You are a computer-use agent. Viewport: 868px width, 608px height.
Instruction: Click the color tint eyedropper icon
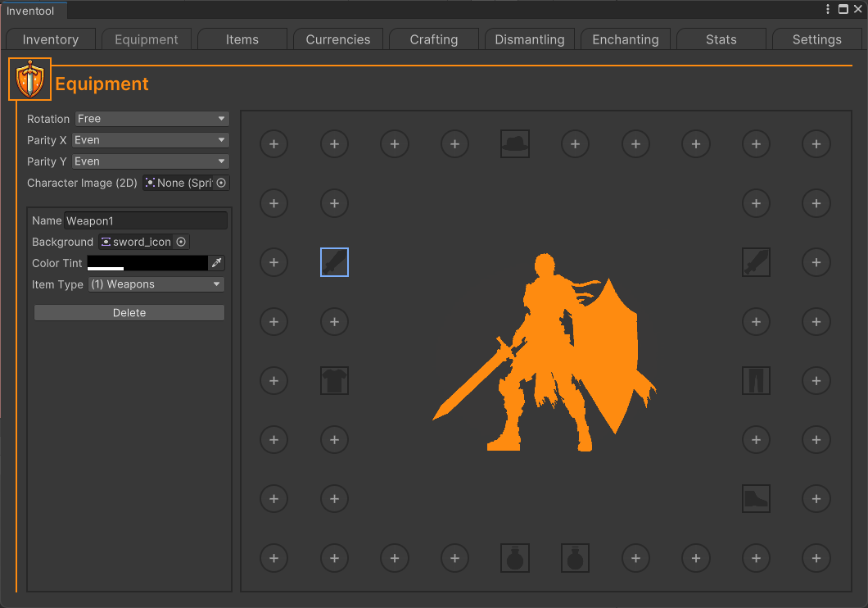tap(216, 263)
